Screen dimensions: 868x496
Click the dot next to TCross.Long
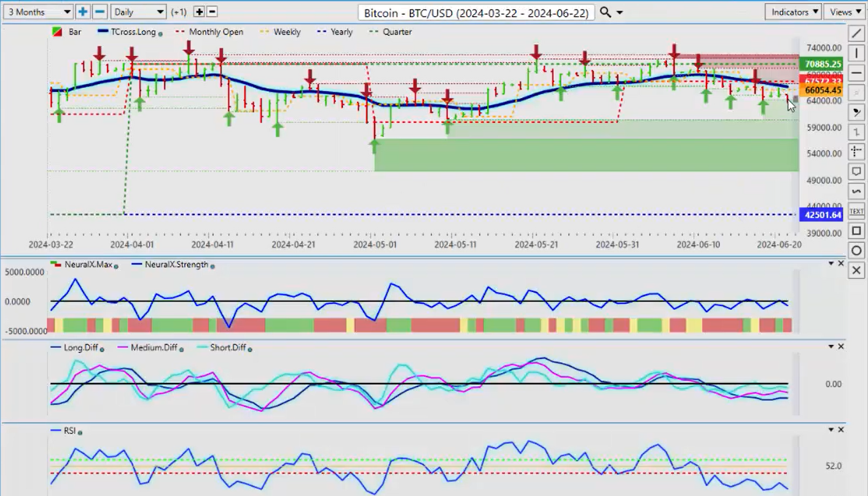[160, 33]
